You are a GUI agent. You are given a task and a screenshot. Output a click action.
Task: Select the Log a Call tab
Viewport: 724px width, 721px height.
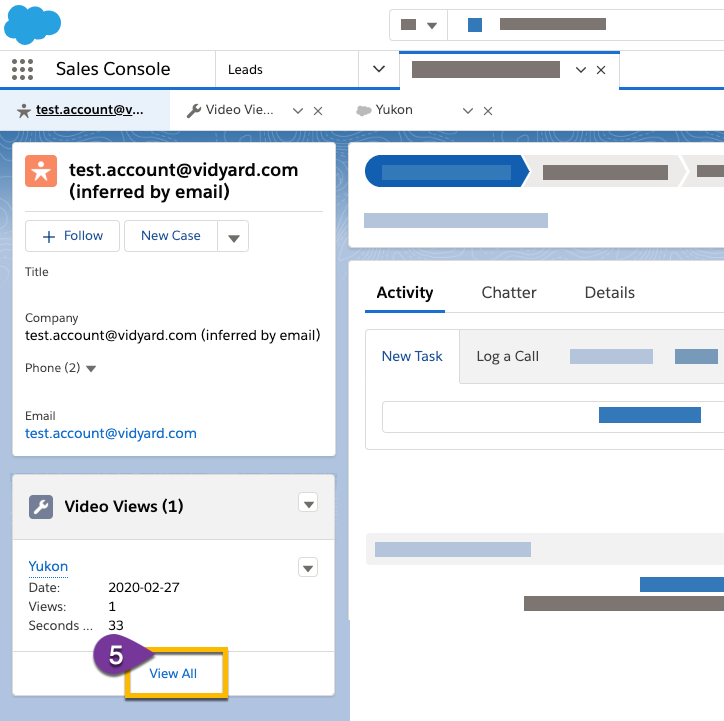coord(507,356)
